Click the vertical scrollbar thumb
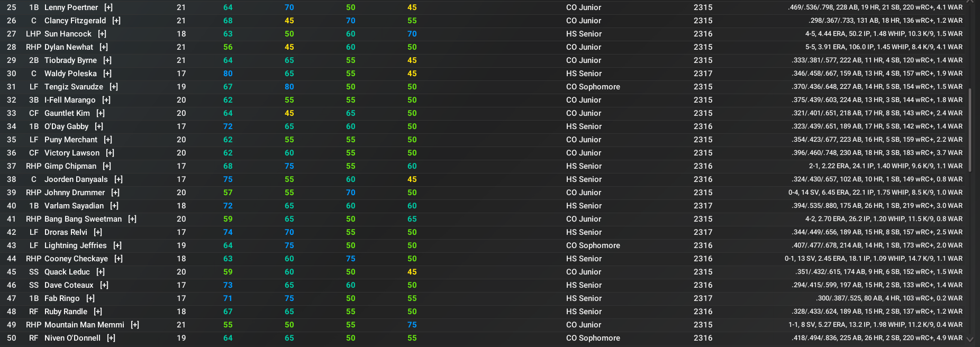This screenshot has height=347, width=980. 970,130
